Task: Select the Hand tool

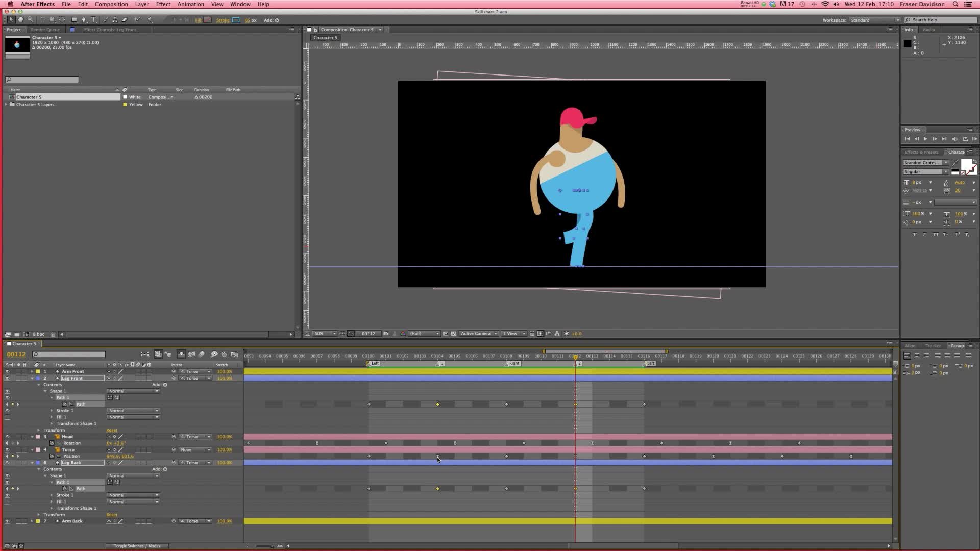Action: tap(20, 20)
